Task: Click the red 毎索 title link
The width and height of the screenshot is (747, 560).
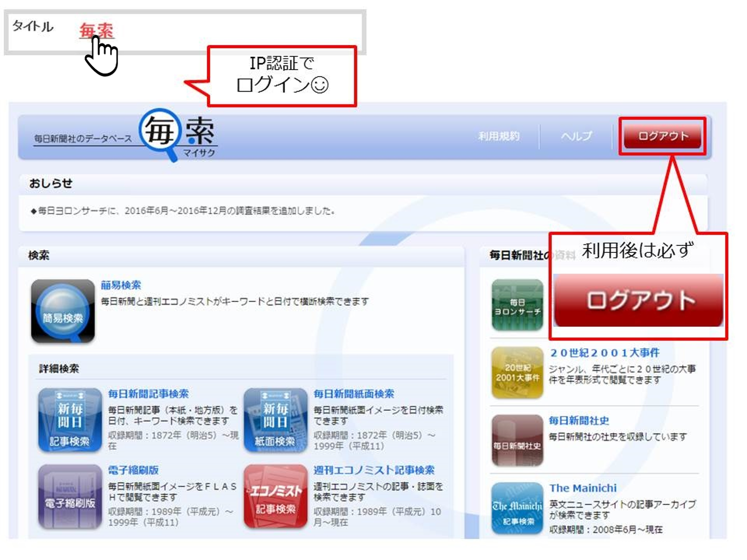Action: click(97, 30)
